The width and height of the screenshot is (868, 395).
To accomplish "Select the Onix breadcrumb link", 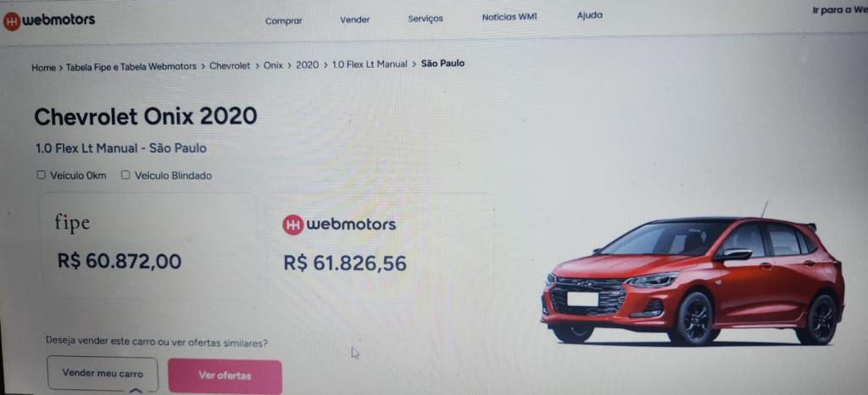I will click(x=273, y=64).
